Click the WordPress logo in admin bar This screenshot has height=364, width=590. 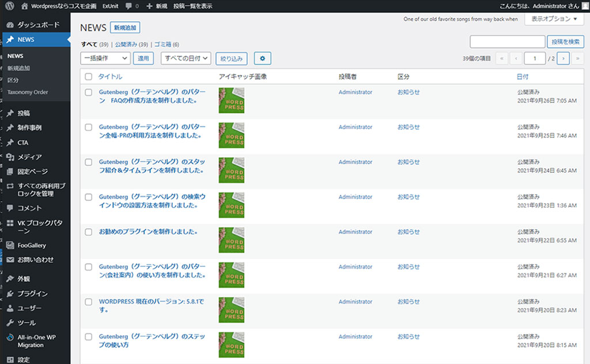(x=10, y=6)
